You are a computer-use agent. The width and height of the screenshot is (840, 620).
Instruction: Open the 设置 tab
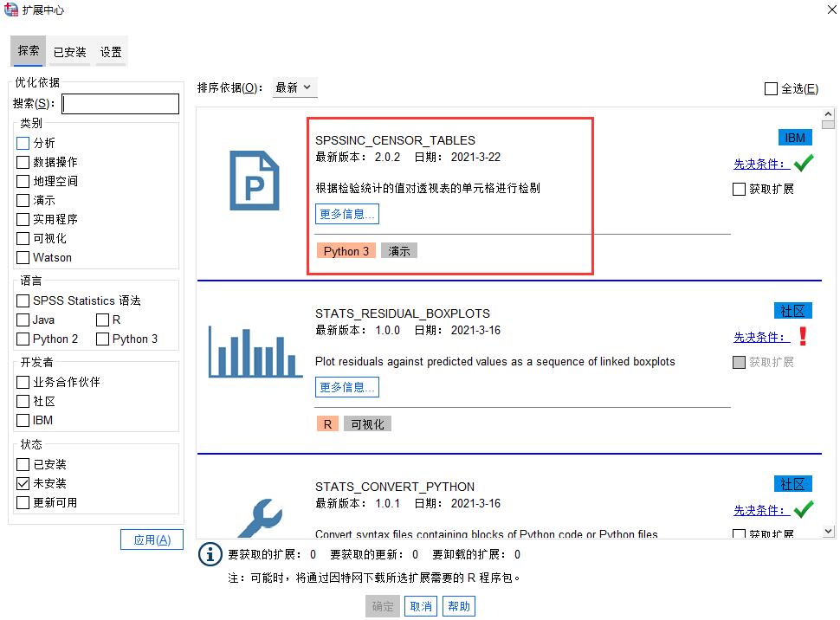click(110, 51)
